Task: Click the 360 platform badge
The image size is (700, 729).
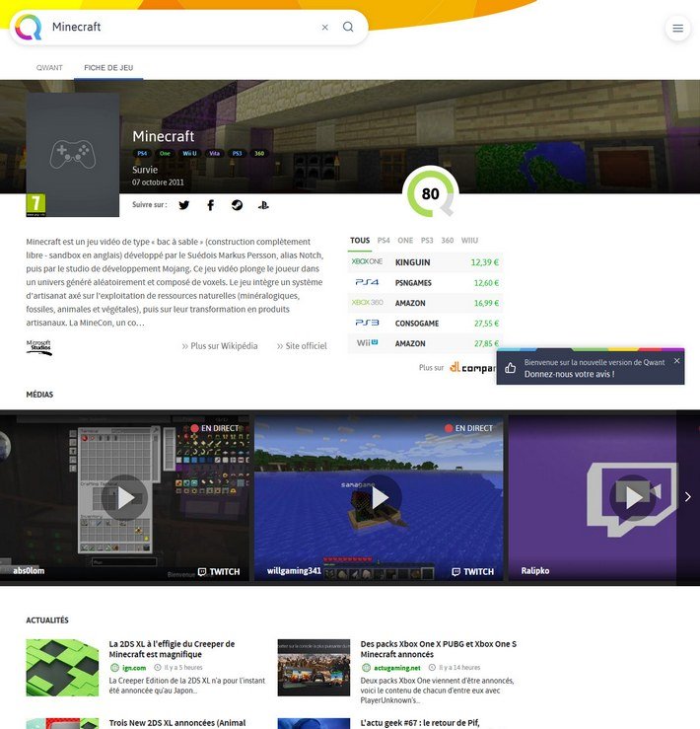Action: coord(259,153)
